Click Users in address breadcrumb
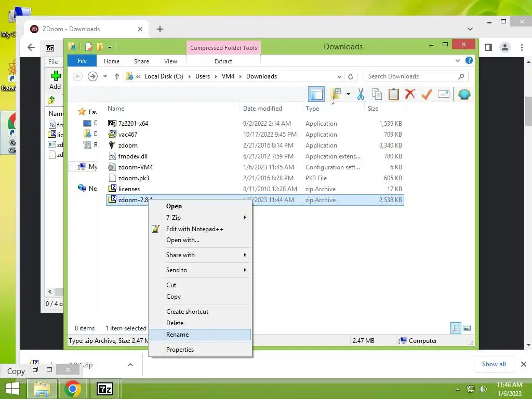This screenshot has width=532, height=399. tap(203, 76)
